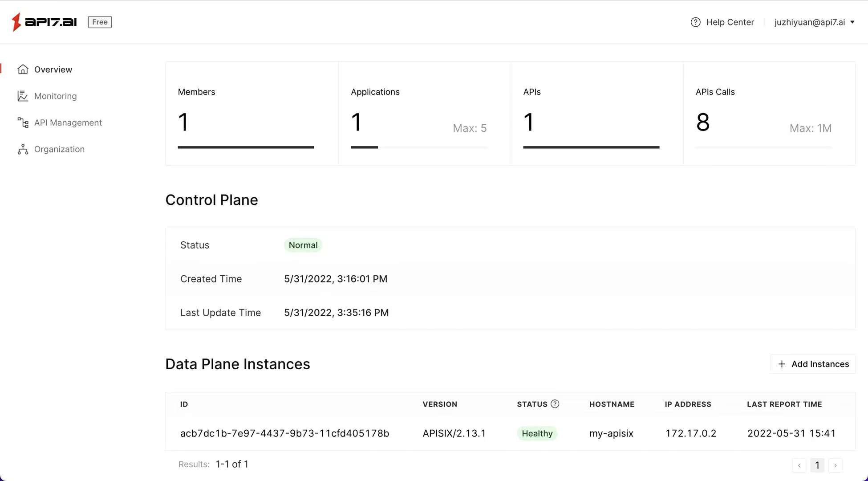This screenshot has height=481, width=868.
Task: Click the Applications usage progress bar
Action: pos(419,147)
